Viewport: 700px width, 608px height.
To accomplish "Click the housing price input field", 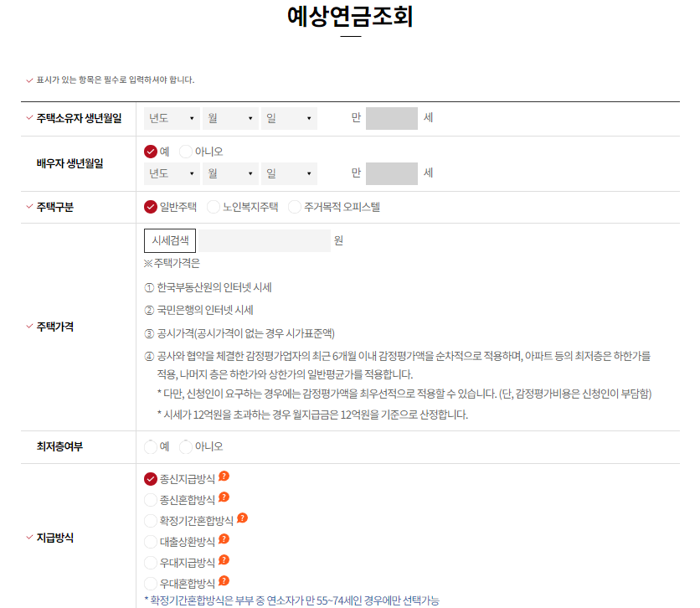I will [260, 240].
